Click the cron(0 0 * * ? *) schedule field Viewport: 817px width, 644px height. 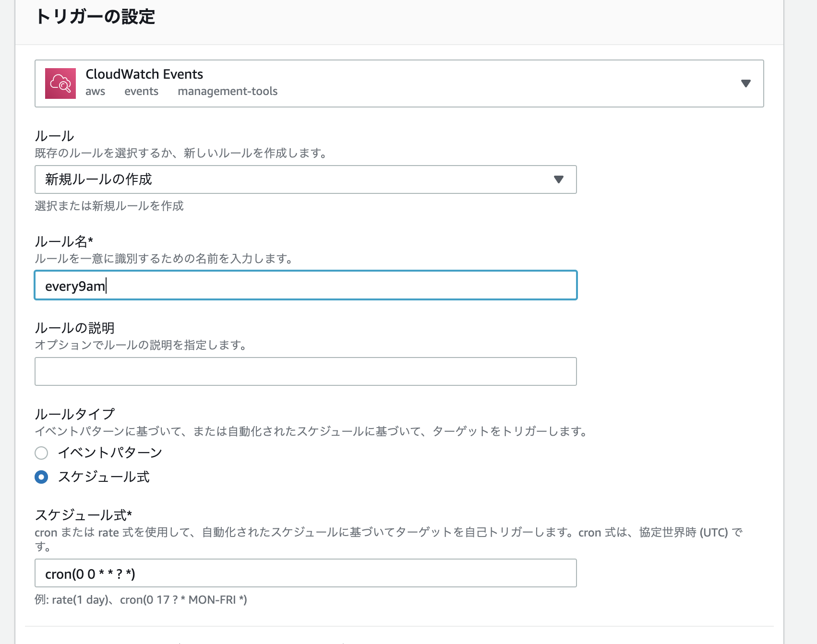(x=306, y=573)
